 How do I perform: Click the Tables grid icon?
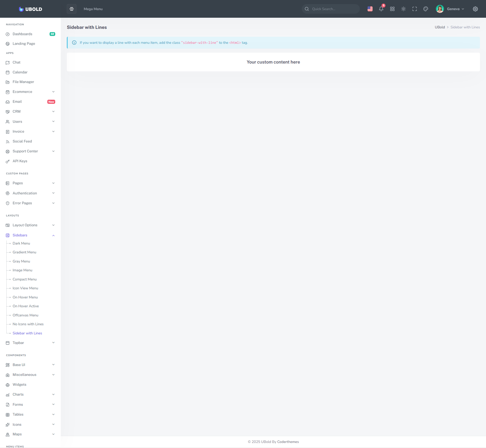pos(8,415)
